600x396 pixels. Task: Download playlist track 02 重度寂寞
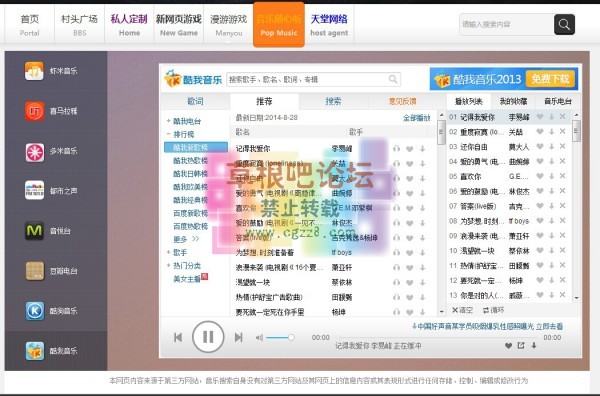(551, 132)
